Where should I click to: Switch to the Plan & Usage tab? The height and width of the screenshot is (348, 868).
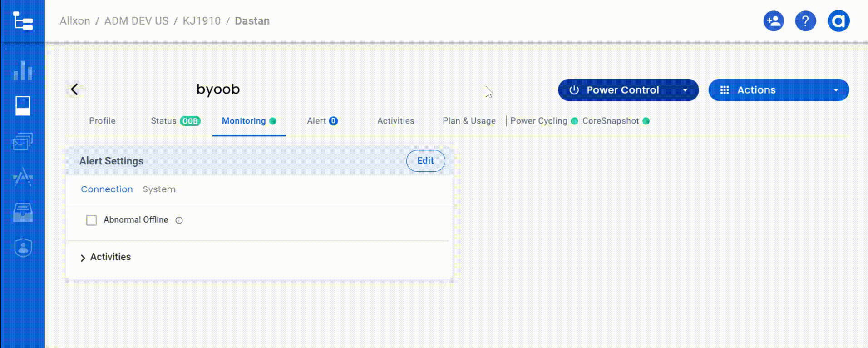pyautogui.click(x=469, y=121)
